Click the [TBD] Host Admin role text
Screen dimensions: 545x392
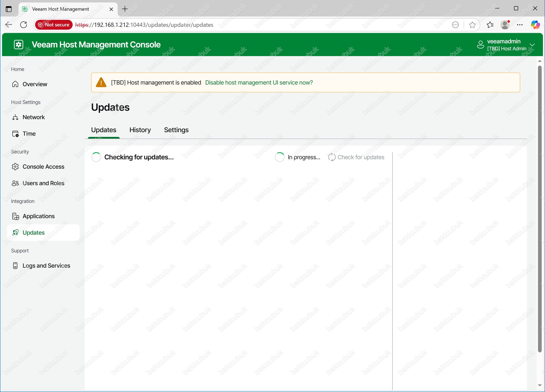(x=507, y=49)
